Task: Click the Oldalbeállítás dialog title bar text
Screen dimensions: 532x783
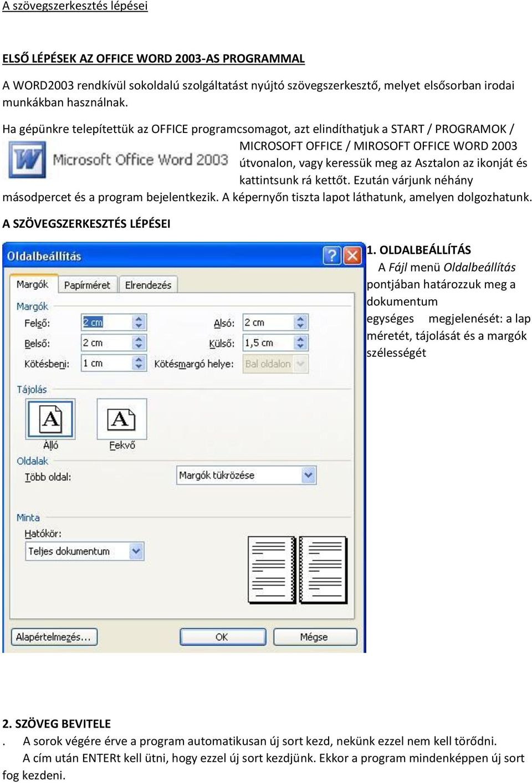Action: click(x=44, y=256)
